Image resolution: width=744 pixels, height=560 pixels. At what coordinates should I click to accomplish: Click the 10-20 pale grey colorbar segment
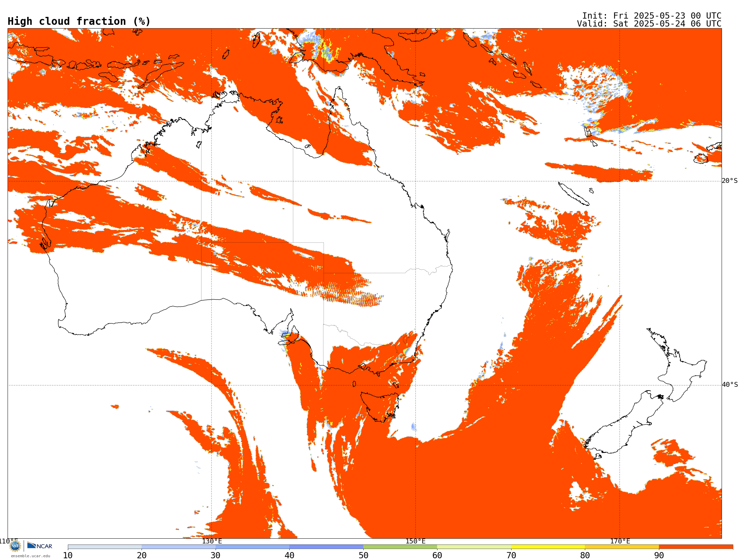coord(105,547)
